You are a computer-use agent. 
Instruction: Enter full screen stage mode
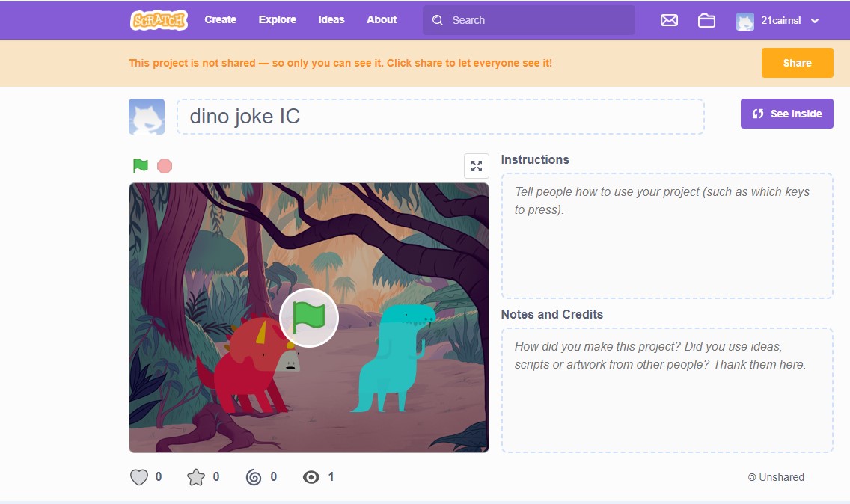click(x=477, y=166)
